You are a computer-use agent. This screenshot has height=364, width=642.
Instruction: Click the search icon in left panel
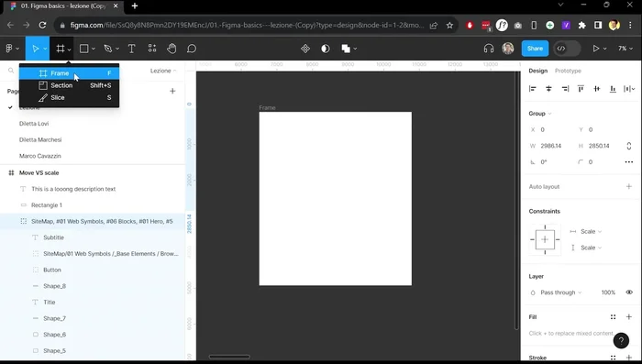coord(11,71)
